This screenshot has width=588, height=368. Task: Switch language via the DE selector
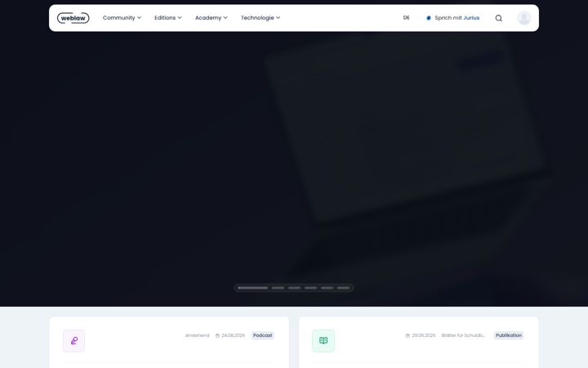click(406, 18)
